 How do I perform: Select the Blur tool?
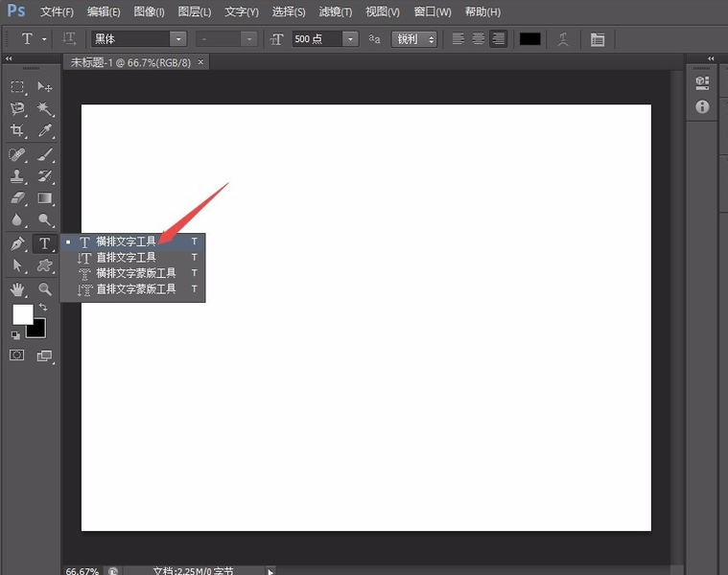(17, 219)
